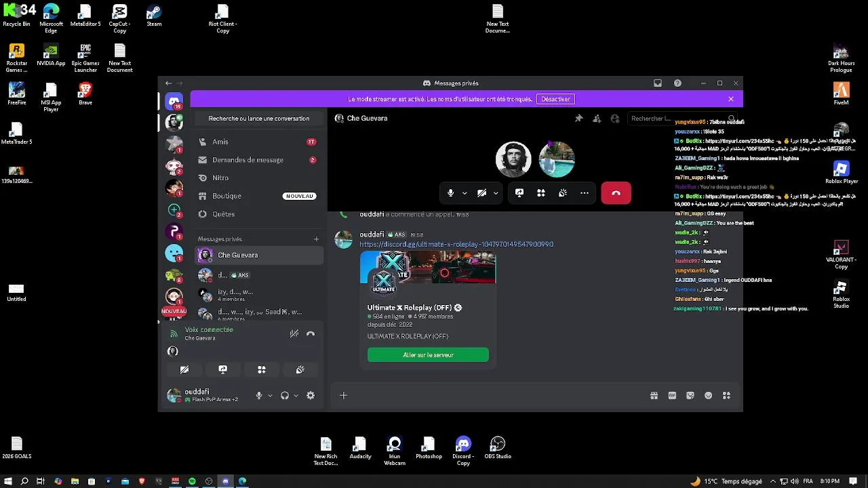Share your screen in call controls
Viewport: 868px width, 488px height.
click(x=519, y=193)
